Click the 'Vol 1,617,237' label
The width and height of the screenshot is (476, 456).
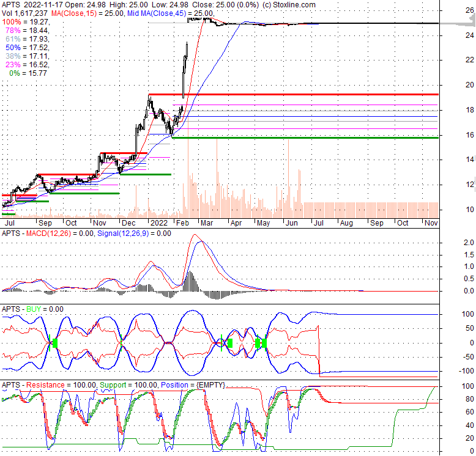[x=24, y=13]
